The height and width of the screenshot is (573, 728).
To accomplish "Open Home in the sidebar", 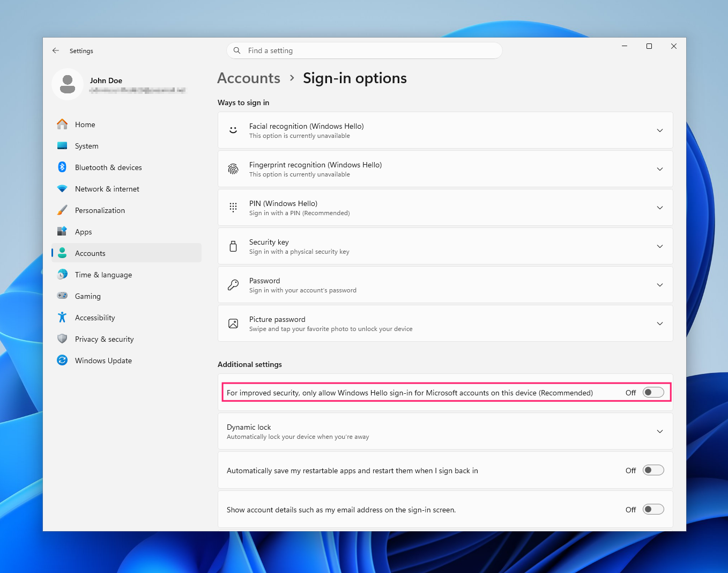I will [x=127, y=124].
